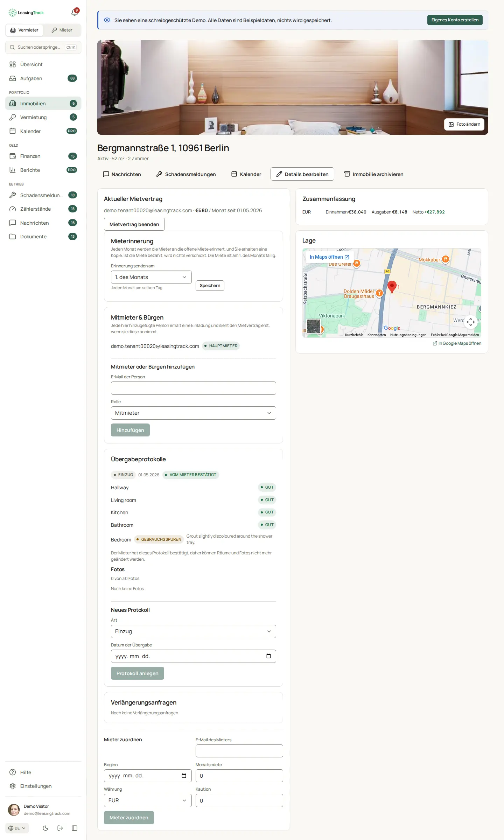Click into the Monatsmiete field
This screenshot has height=840, width=504.
(239, 776)
